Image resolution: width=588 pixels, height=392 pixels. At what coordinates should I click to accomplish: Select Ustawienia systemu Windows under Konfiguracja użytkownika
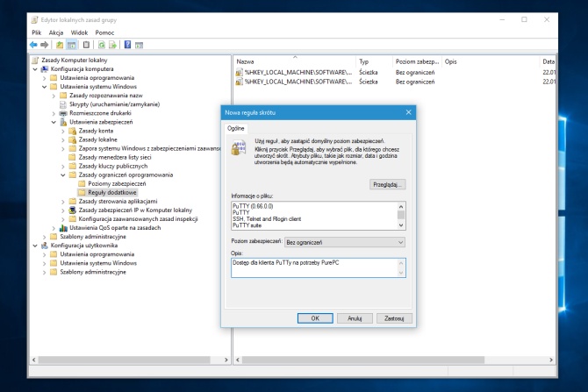[98, 263]
